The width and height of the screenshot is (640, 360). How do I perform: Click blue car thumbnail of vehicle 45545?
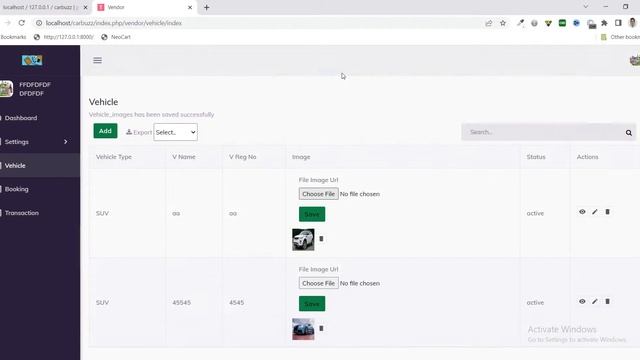pos(303,329)
